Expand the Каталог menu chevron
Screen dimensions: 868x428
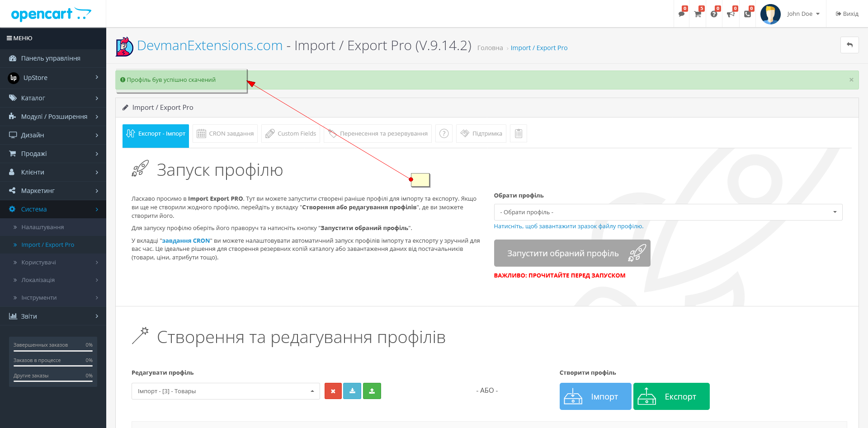click(x=97, y=98)
